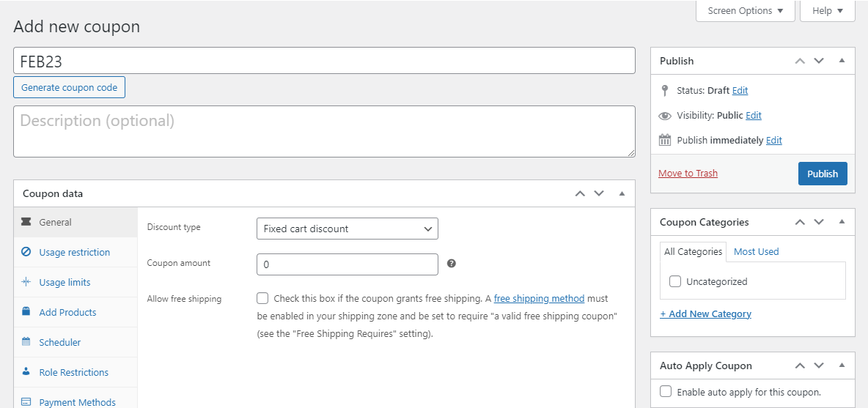Click the Role Restrictions person icon
Screen dimensions: 868x408
pos(26,372)
